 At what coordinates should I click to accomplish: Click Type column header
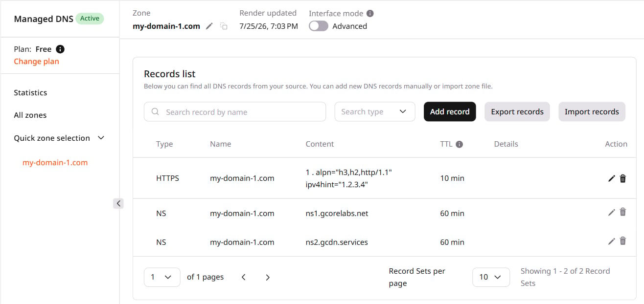click(x=164, y=144)
